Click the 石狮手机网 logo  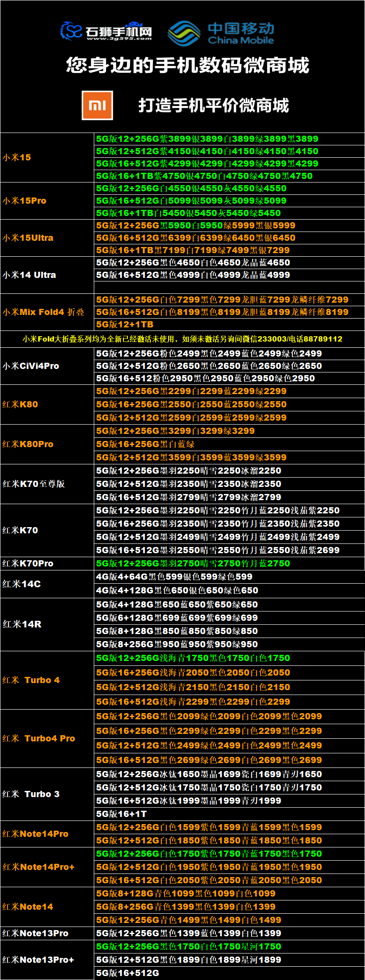106,31
